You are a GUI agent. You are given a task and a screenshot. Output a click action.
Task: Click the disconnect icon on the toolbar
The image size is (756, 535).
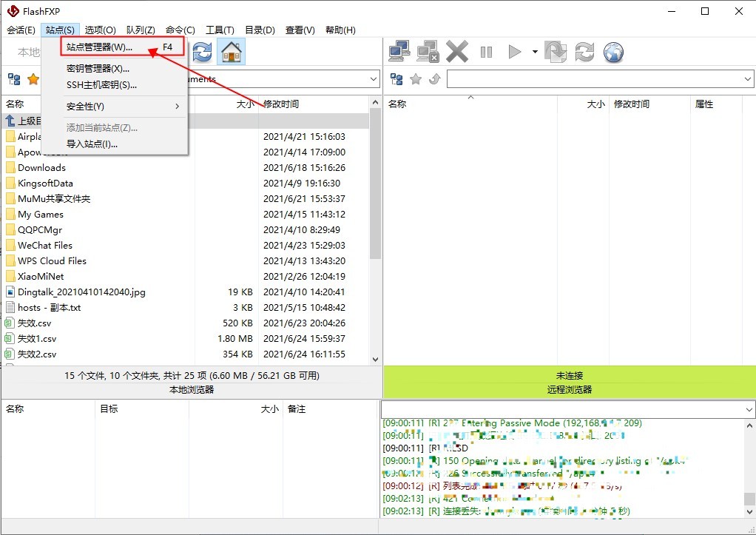click(x=428, y=52)
